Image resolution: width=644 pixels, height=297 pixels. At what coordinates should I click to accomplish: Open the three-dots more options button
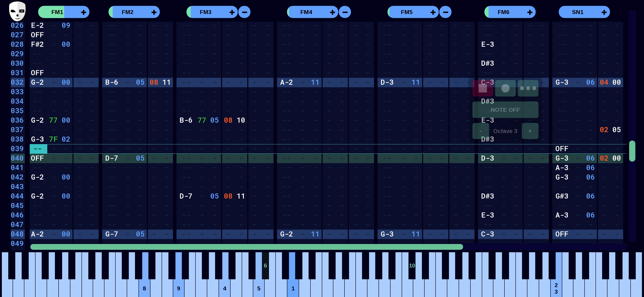[x=528, y=88]
